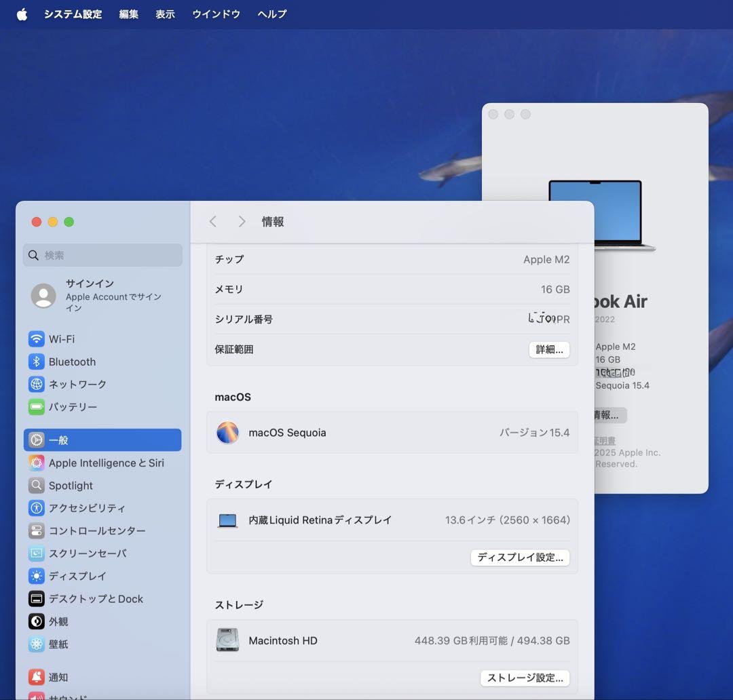
Task: Open the ヘルプ menu
Action: tap(271, 14)
